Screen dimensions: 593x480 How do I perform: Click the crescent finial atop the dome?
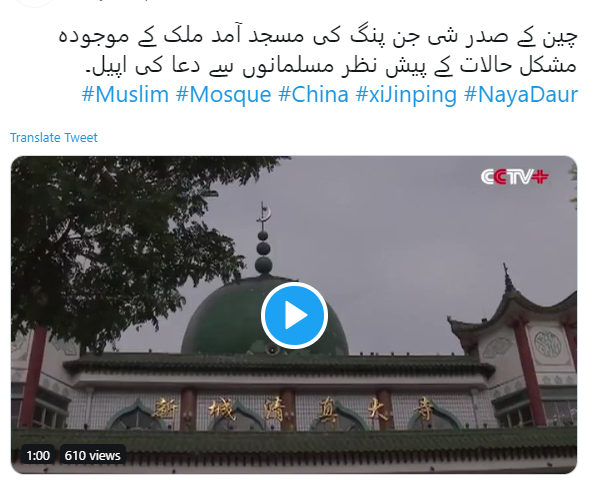(x=264, y=215)
